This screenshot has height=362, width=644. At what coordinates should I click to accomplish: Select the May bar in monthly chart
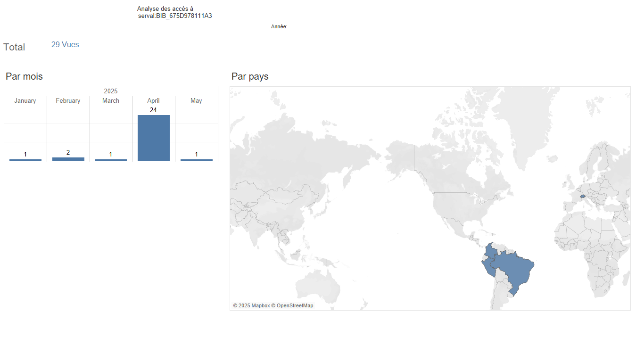click(x=197, y=160)
